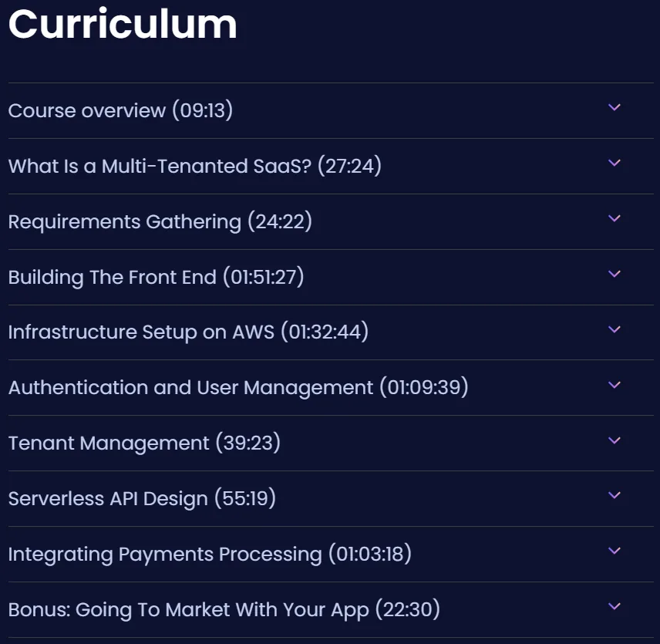Expand Authentication and User Management chevron

click(x=614, y=385)
